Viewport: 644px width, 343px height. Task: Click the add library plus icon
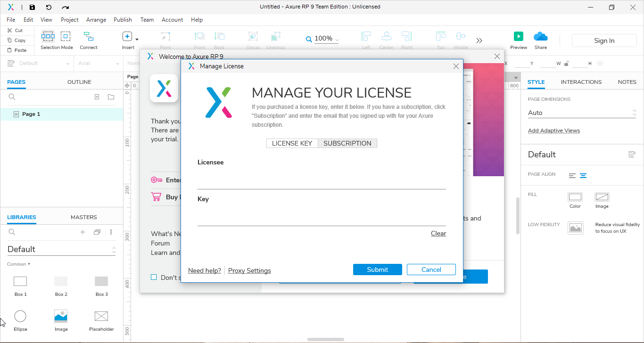(x=83, y=232)
